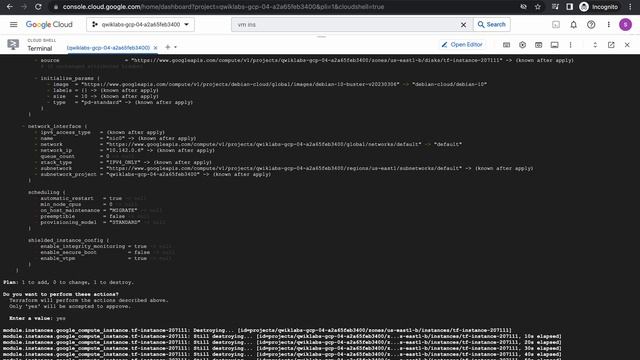640x360 pixels.
Task: Open the help question mark menu
Action: [591, 24]
